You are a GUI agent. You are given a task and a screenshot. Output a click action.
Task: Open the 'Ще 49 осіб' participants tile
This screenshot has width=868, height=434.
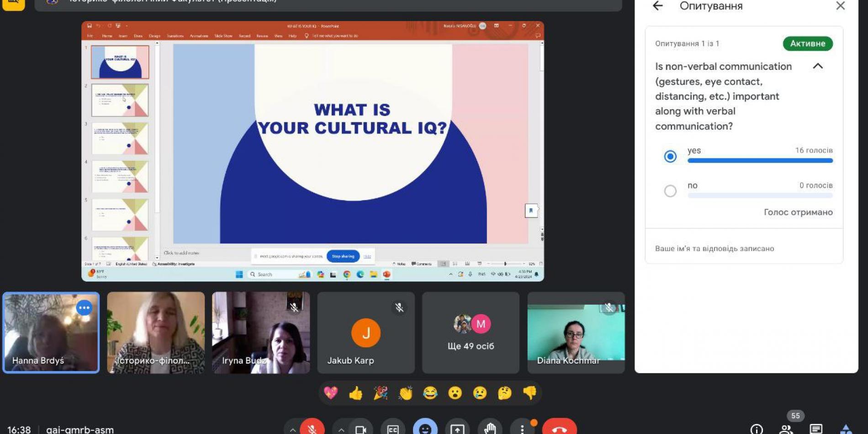pos(471,333)
